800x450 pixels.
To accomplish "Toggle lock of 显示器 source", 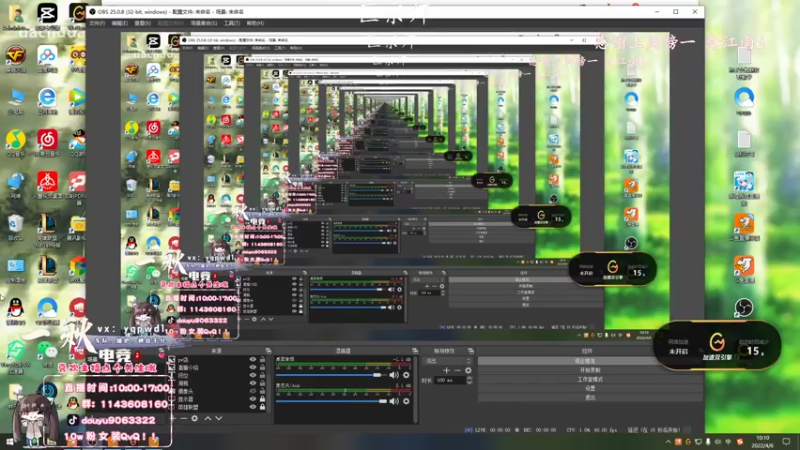I will pyautogui.click(x=262, y=399).
